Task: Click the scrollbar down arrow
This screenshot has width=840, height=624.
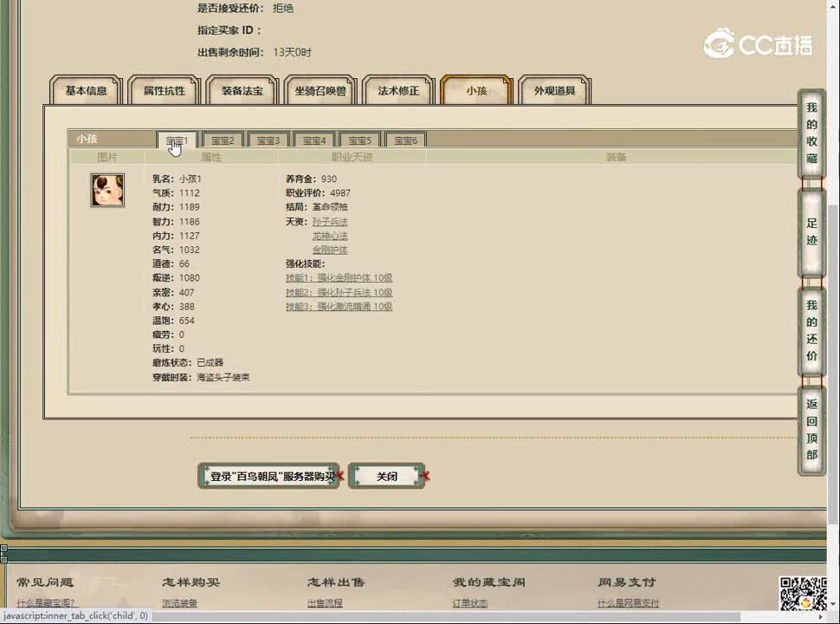Action: pos(833,604)
